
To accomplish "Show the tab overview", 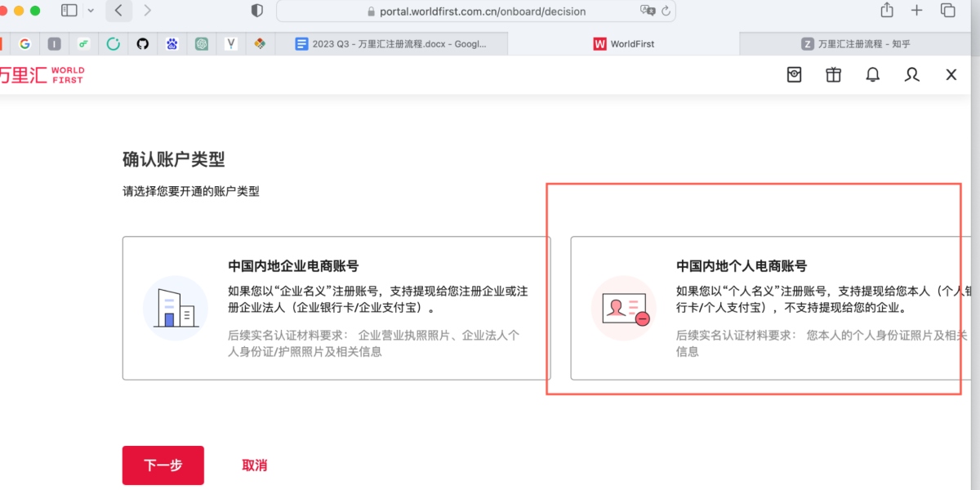I will coord(948,11).
